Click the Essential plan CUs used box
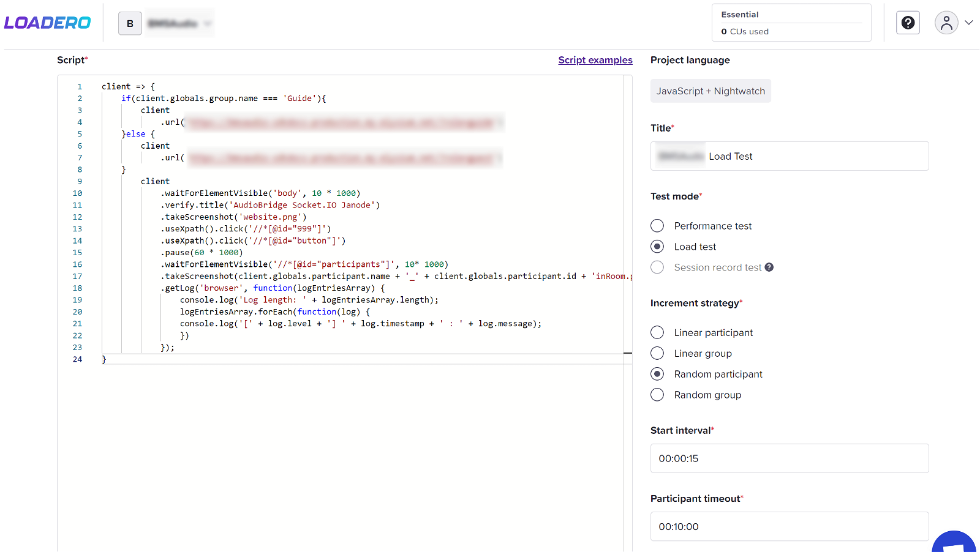Viewport: 980px width, 552px height. (791, 23)
